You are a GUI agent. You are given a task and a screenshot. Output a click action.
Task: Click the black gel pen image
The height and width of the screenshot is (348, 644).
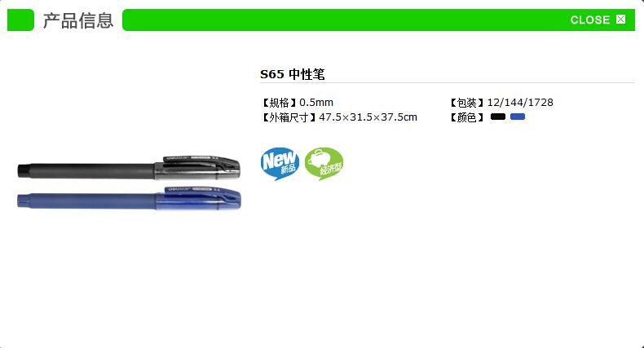129,168
